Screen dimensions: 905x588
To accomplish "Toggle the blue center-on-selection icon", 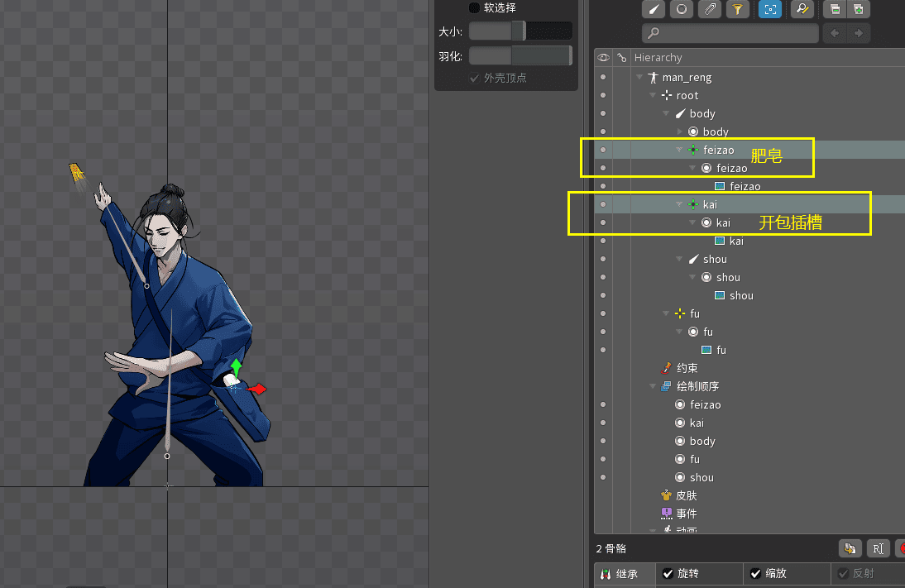I will 770,9.
